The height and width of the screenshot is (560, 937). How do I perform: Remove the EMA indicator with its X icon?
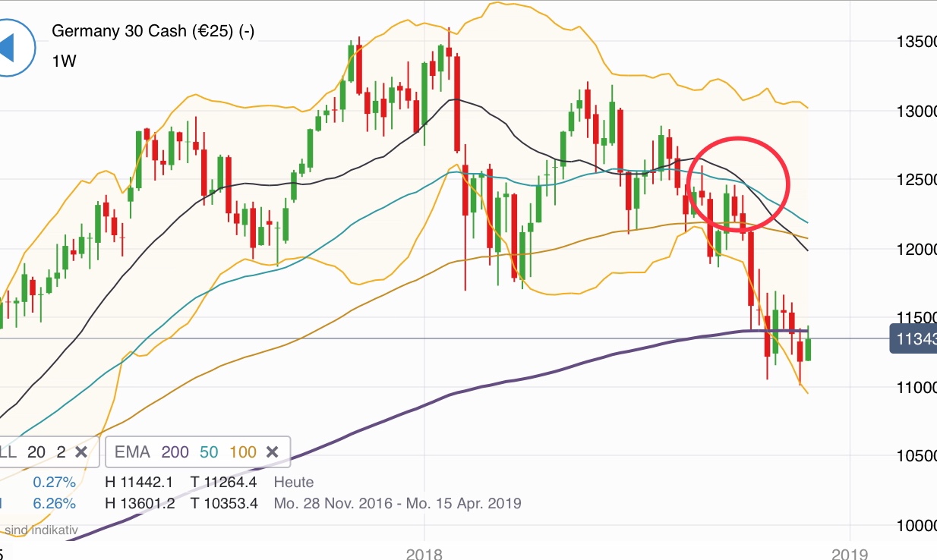(273, 451)
